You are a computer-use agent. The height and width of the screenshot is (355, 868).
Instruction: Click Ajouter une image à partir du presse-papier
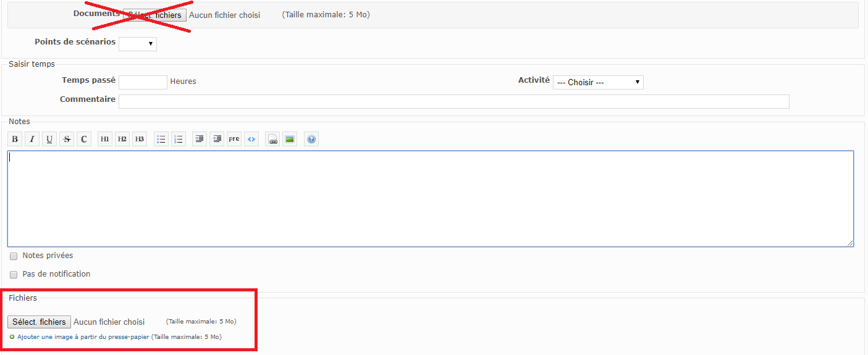tap(83, 337)
